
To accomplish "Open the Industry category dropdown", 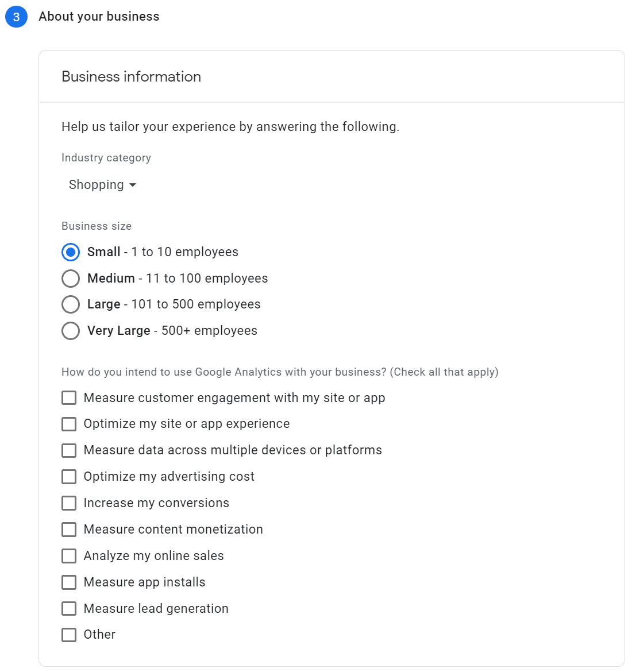I will [x=102, y=185].
